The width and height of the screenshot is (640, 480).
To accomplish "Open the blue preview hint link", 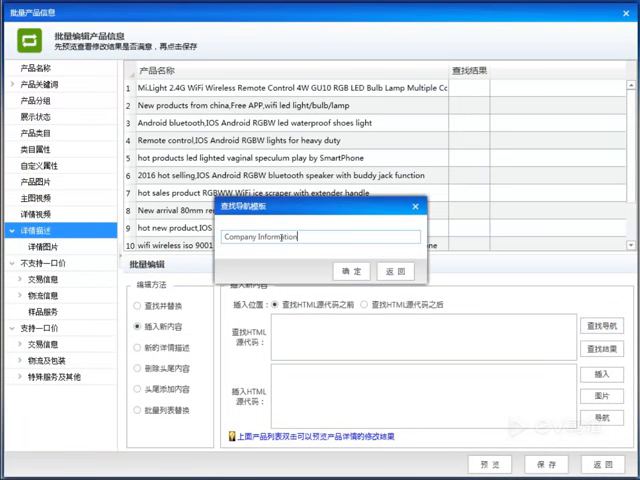I will point(316,436).
